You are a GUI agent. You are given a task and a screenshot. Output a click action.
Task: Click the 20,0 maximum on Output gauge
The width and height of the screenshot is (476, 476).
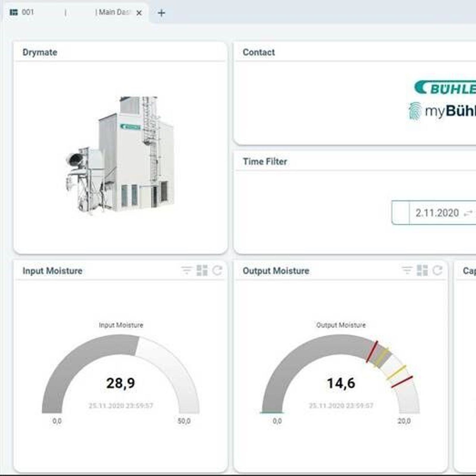pos(404,421)
